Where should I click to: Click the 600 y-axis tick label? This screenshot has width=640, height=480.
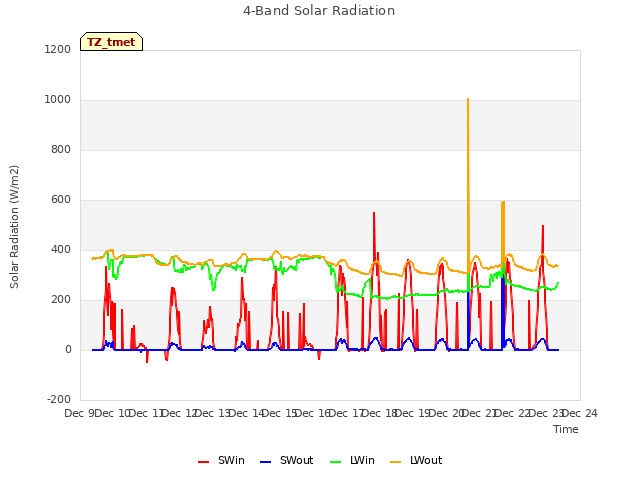tap(61, 200)
